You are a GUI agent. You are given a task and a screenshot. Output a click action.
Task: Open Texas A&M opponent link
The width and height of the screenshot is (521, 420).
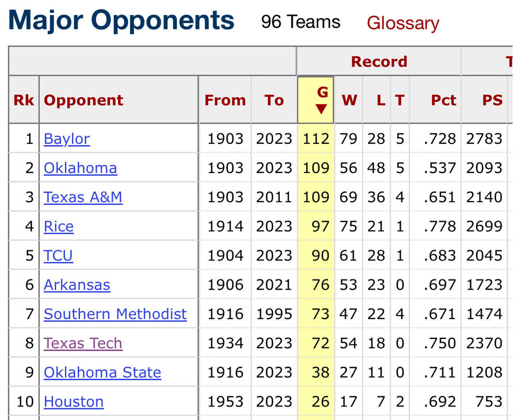click(x=83, y=197)
